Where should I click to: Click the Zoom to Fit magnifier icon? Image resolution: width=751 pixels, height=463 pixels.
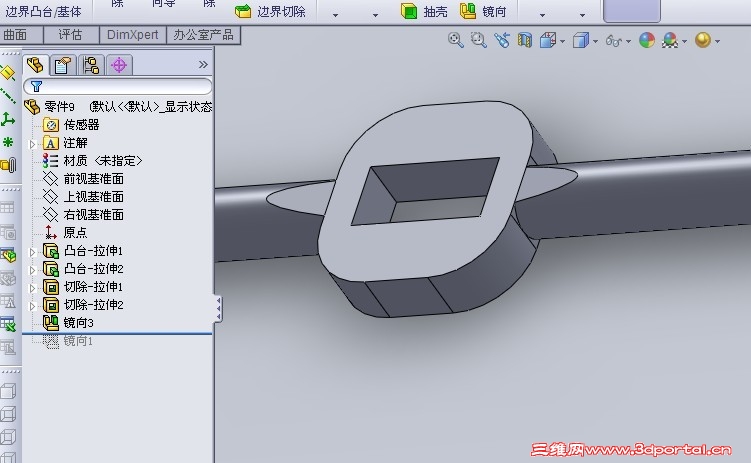[x=455, y=40]
